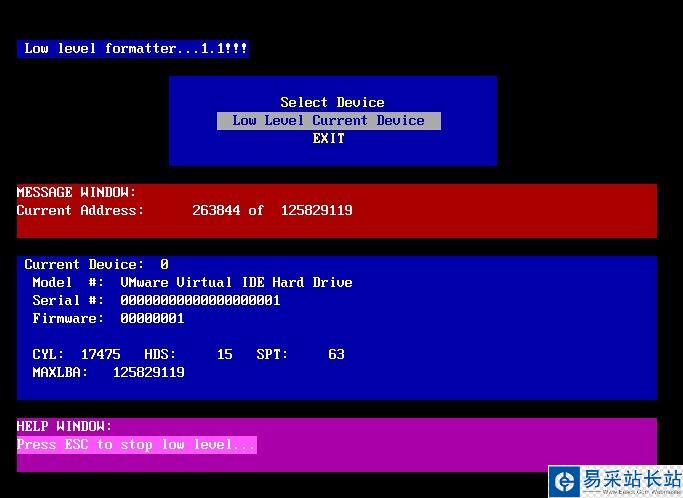Click the MAXLBA value 125829119
The width and height of the screenshot is (683, 498).
149,373
